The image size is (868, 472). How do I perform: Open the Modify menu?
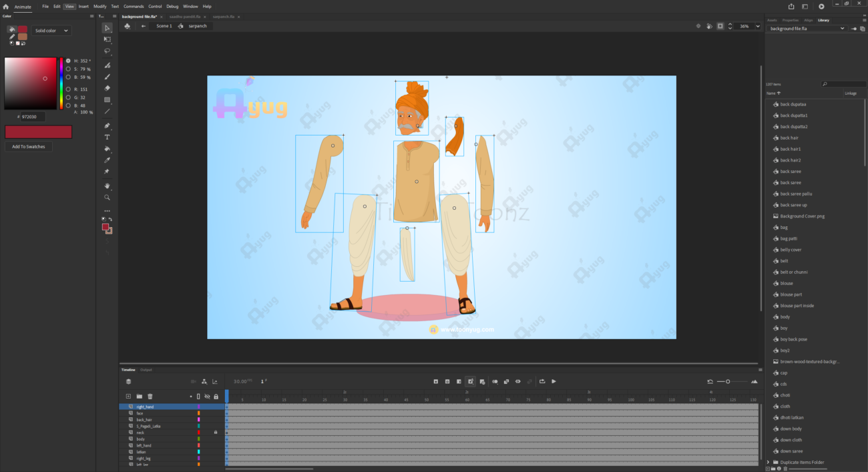99,6
